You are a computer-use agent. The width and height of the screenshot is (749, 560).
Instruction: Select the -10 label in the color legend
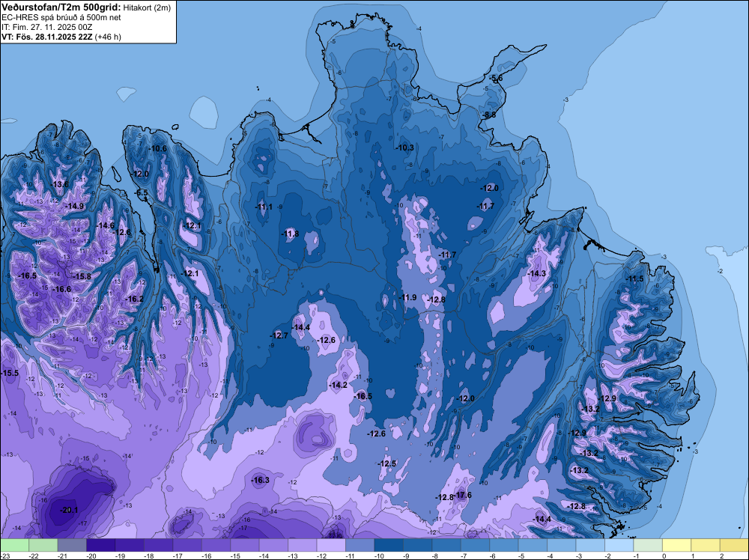pos(379,556)
